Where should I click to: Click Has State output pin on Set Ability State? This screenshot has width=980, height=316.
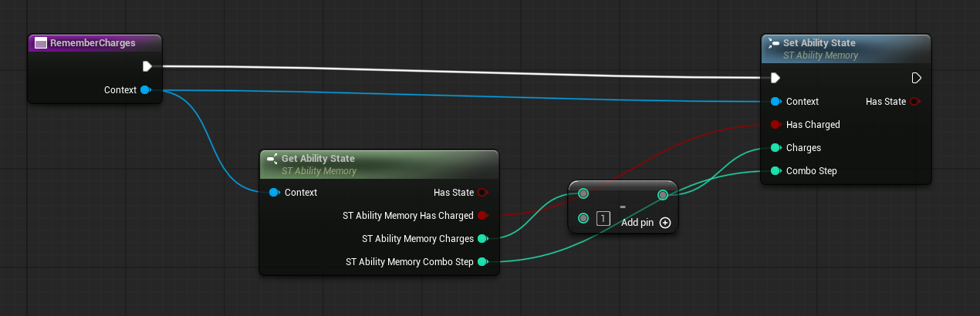pos(915,101)
